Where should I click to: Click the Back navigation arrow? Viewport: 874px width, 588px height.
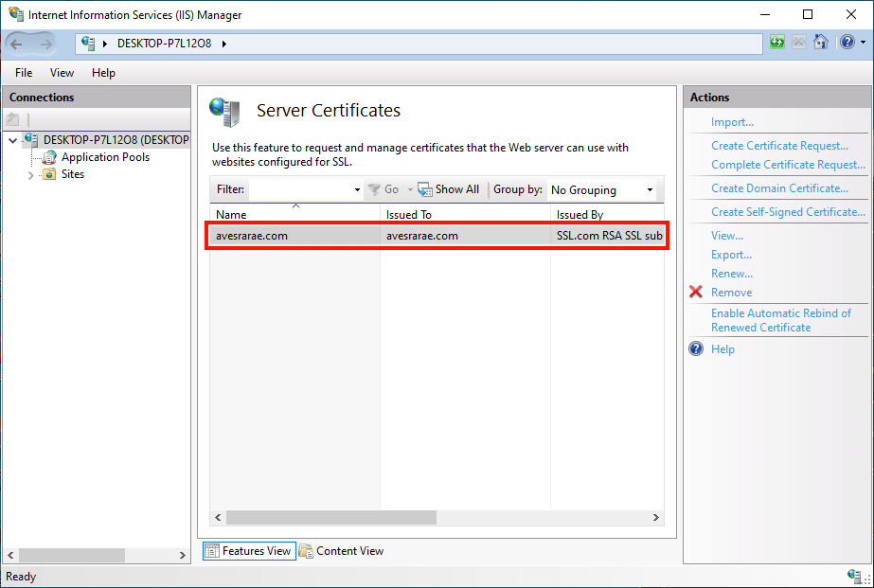tap(17, 44)
